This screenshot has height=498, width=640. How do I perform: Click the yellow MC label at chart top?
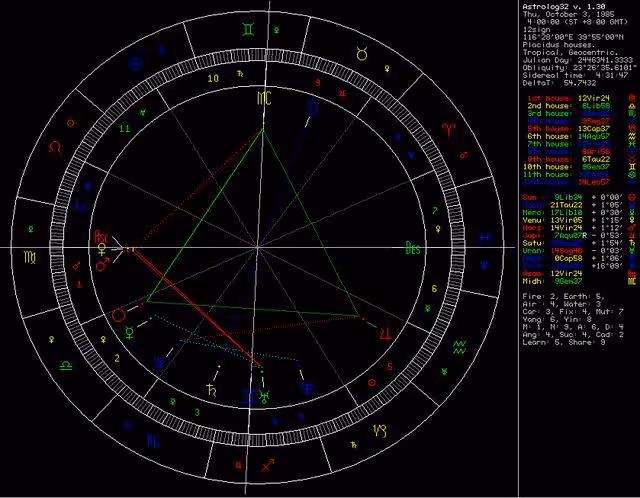point(264,98)
